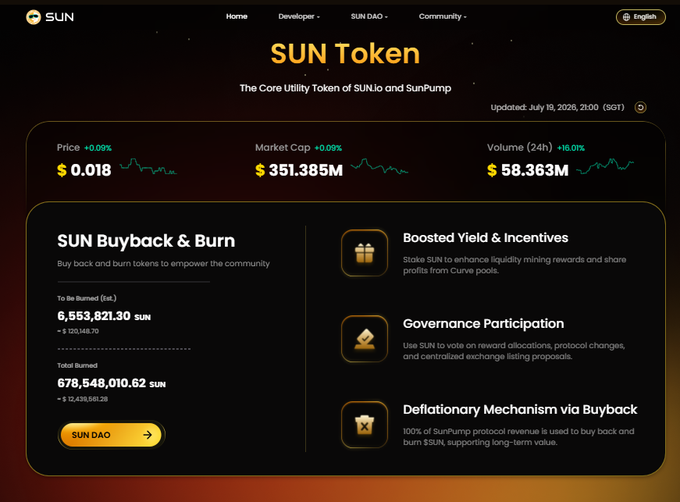Expand the Developer dropdown menu
This screenshot has height=502, width=680.
[299, 16]
